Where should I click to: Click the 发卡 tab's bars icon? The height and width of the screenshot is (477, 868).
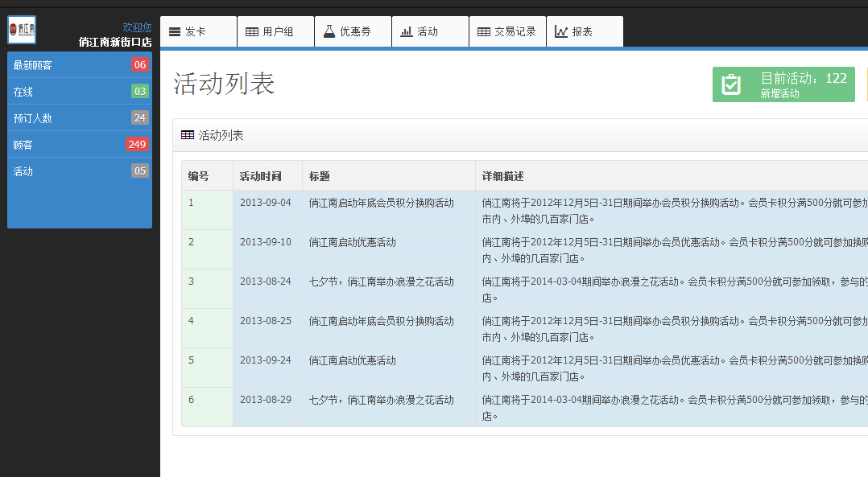click(x=175, y=32)
